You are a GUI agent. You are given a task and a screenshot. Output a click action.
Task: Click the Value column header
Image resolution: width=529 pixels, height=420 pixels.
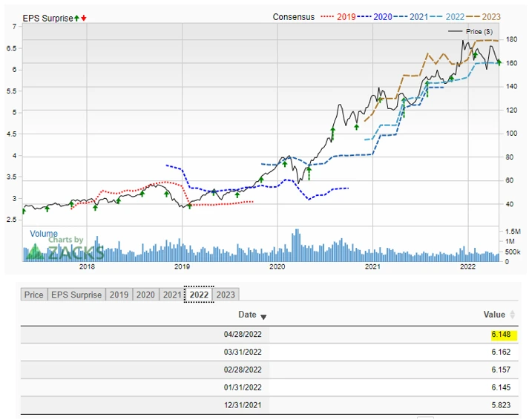494,315
